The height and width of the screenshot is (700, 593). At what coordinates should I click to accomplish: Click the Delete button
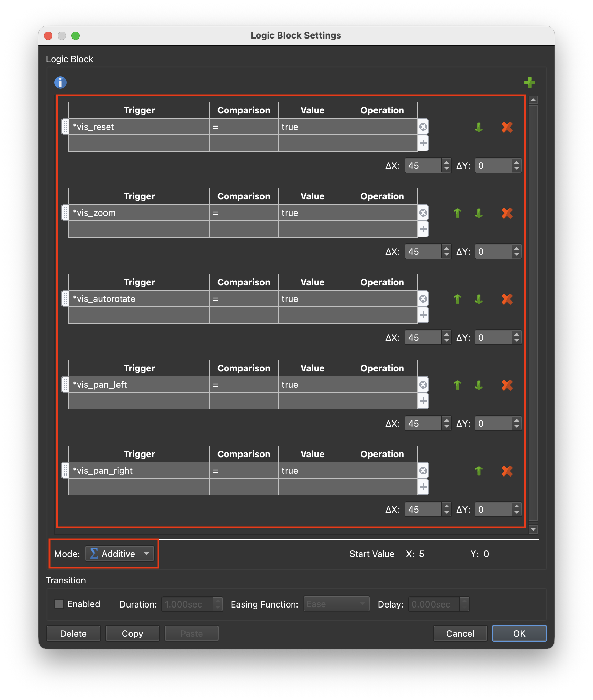[x=73, y=633]
